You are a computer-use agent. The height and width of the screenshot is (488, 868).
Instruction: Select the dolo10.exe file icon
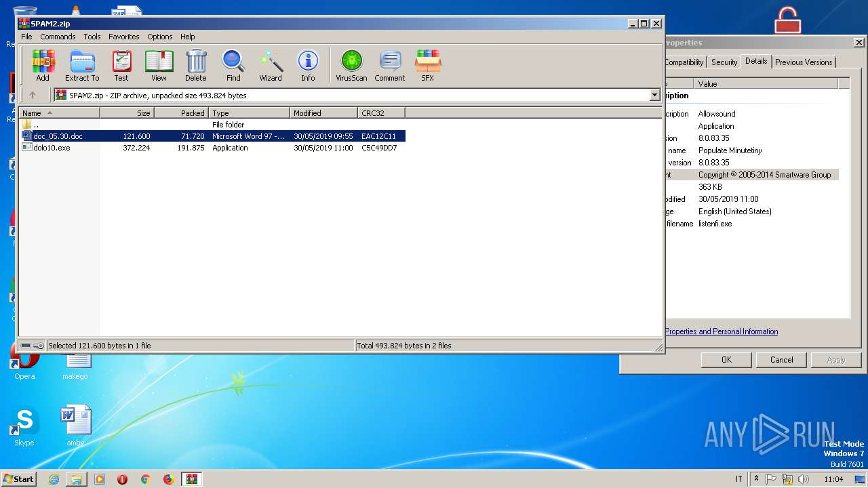point(27,148)
